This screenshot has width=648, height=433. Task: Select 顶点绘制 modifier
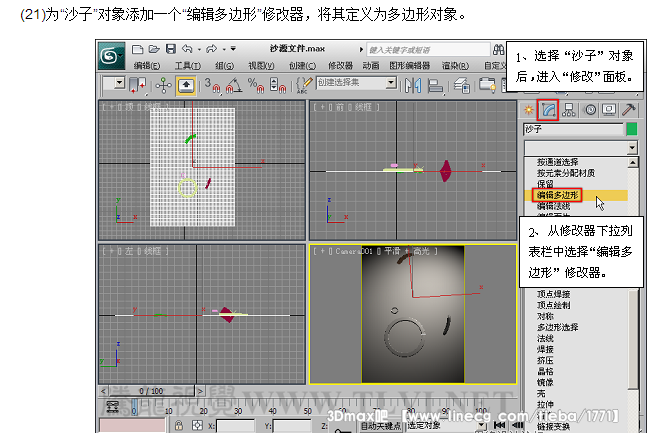(553, 305)
